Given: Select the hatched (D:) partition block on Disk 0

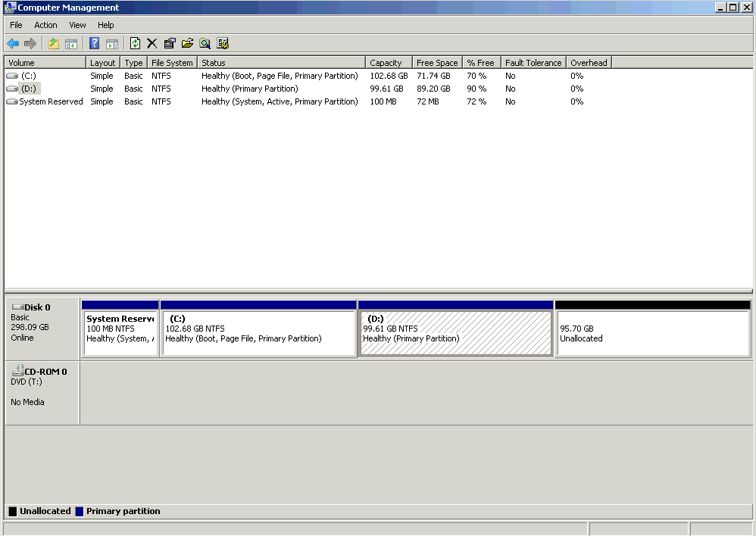Looking at the screenshot, I should tap(455, 329).
